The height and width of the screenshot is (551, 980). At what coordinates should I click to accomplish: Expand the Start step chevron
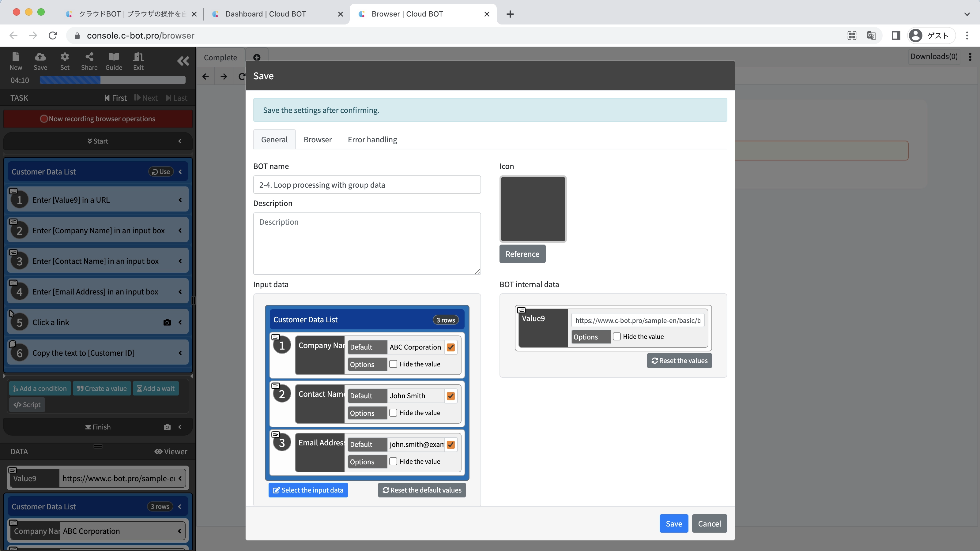click(180, 141)
